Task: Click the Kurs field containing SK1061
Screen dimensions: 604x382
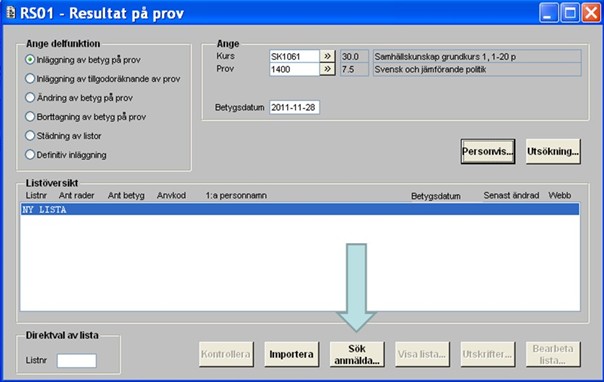Action: (294, 56)
